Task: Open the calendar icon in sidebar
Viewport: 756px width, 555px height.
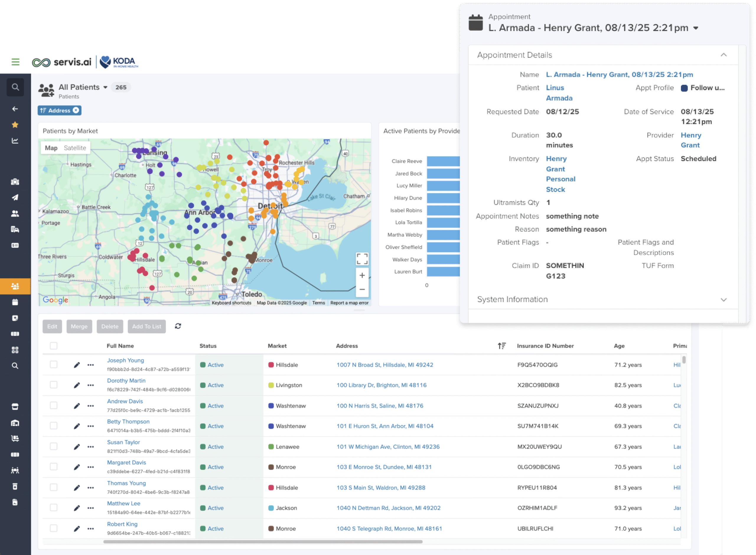Action: (x=15, y=302)
